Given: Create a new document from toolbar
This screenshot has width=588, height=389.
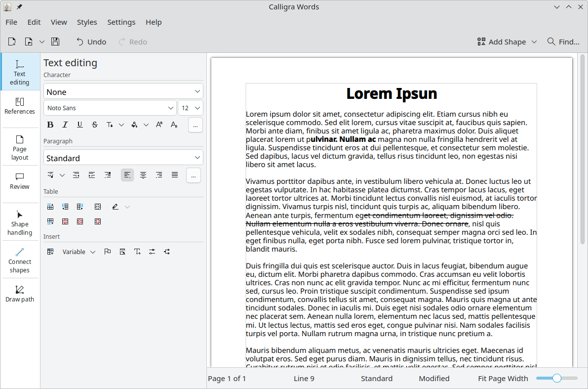Looking at the screenshot, I should (12, 42).
